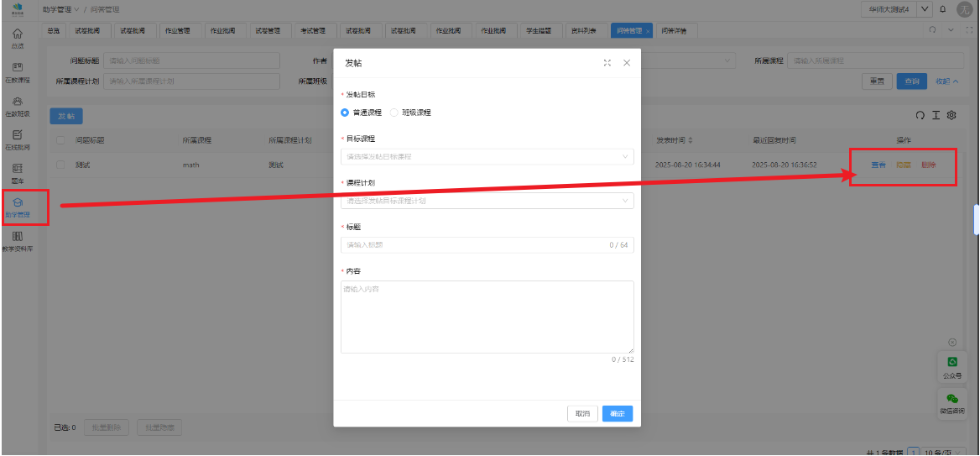980x456 pixels.
Task: Switch to the 问答详情 tab
Action: pos(673,31)
